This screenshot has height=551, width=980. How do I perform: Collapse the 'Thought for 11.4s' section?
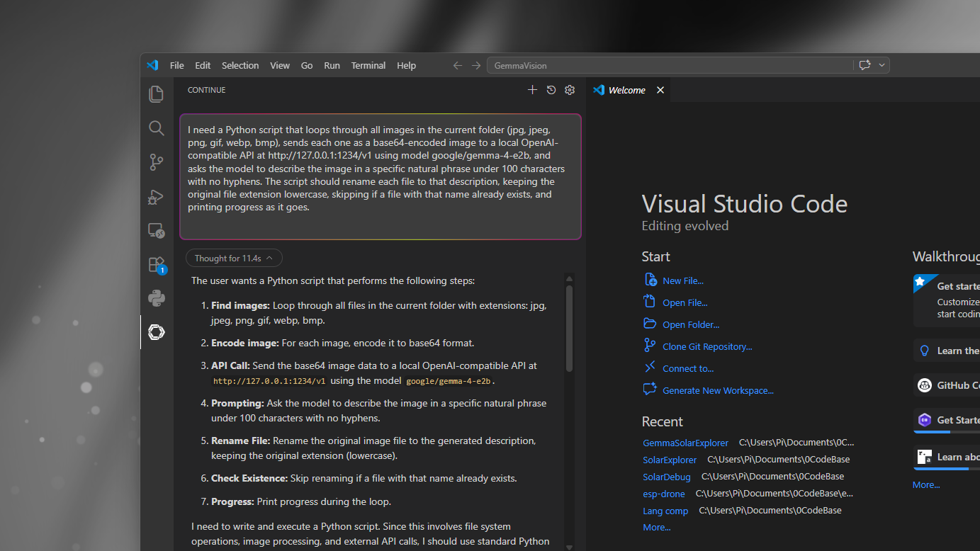point(234,259)
